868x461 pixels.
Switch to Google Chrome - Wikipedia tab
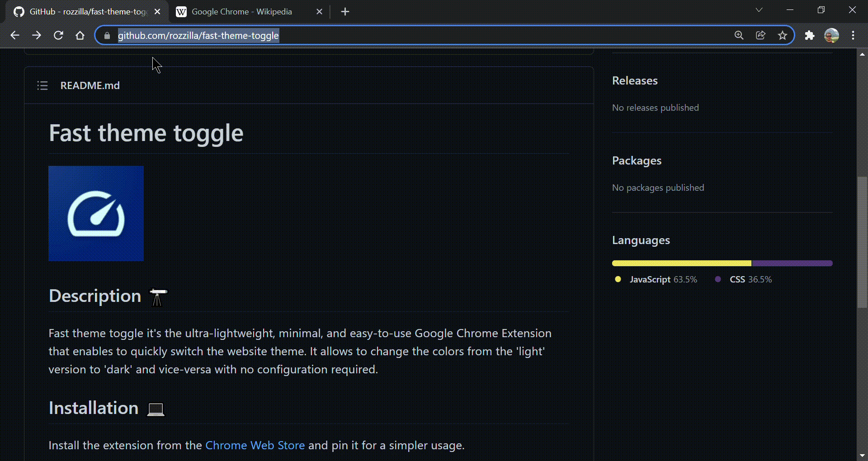tap(250, 12)
